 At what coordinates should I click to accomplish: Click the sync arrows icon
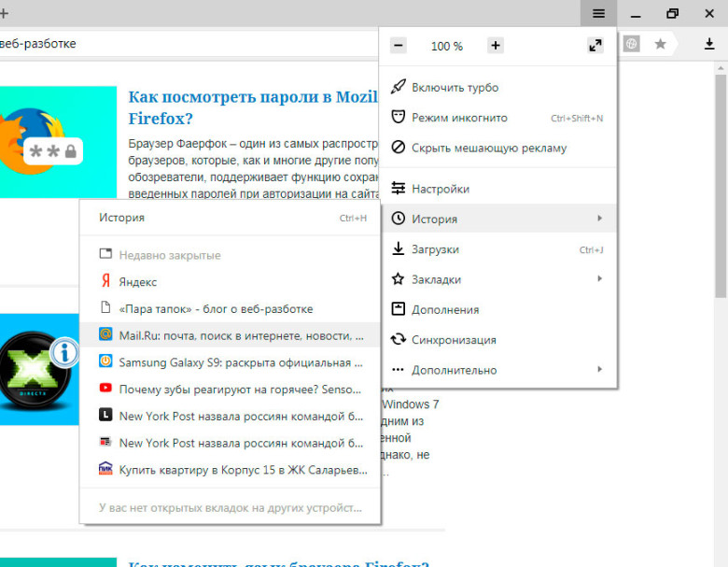[x=398, y=339]
